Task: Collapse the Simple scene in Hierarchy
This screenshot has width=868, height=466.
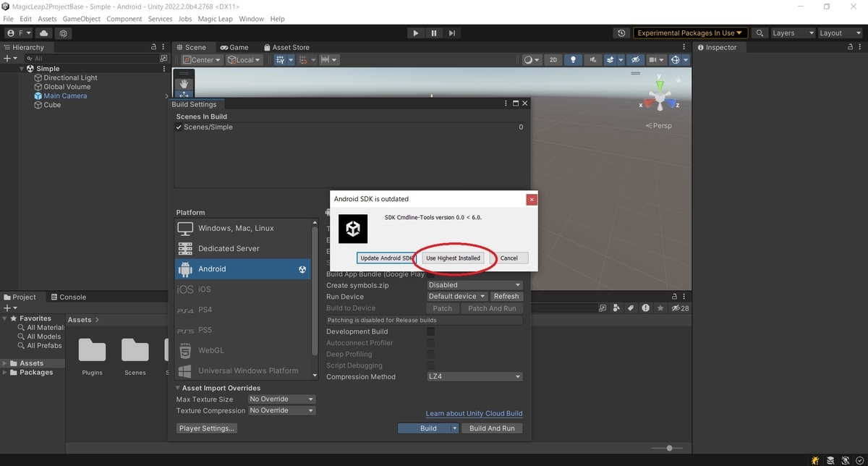Action: (x=22, y=69)
